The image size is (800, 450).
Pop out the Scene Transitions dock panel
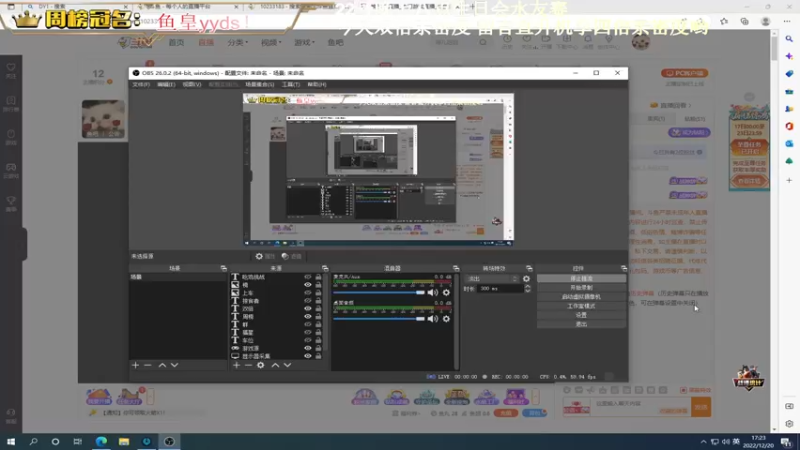pos(529,268)
